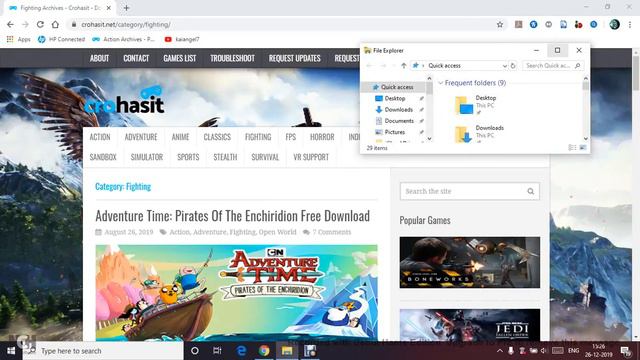Select STEALTH category tab
640x360 pixels.
225,157
